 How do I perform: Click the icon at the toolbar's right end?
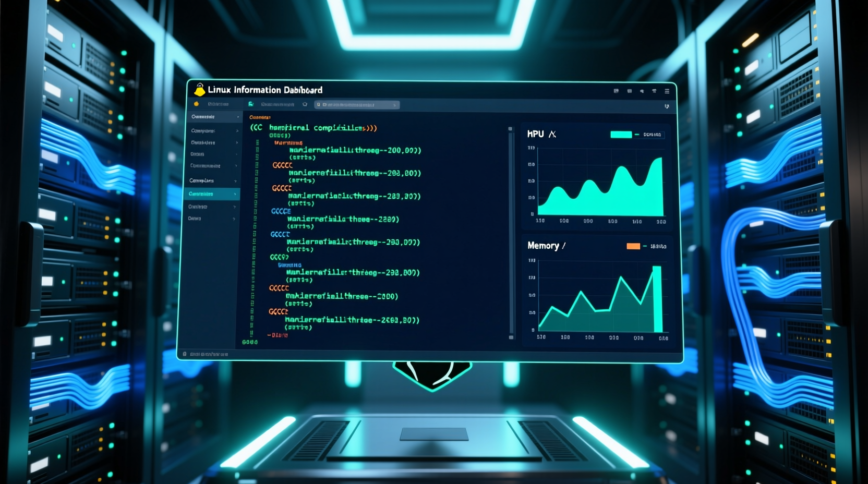click(667, 106)
